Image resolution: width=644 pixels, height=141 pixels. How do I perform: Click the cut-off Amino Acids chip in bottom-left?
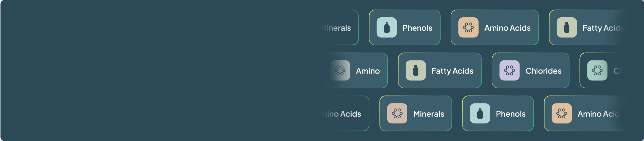(x=342, y=114)
